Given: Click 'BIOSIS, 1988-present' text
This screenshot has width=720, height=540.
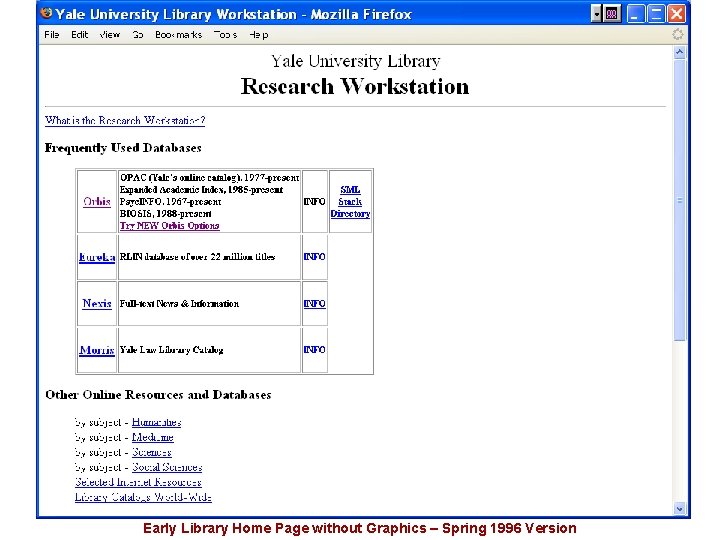Looking at the screenshot, I should (x=166, y=214).
